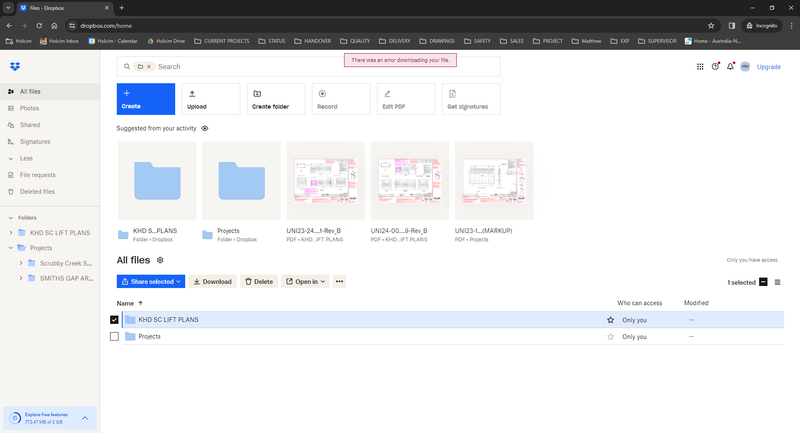Image resolution: width=800 pixels, height=433 pixels.
Task: Open Deleted files in sidebar
Action: (37, 191)
